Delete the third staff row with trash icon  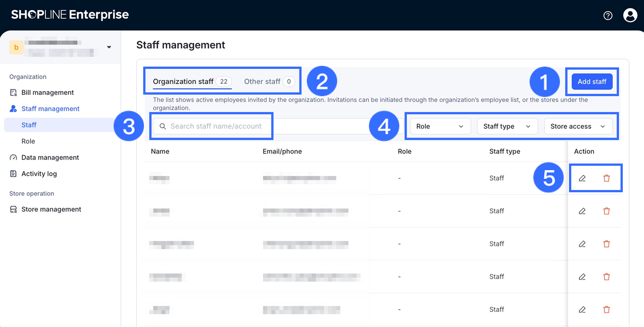pos(606,244)
